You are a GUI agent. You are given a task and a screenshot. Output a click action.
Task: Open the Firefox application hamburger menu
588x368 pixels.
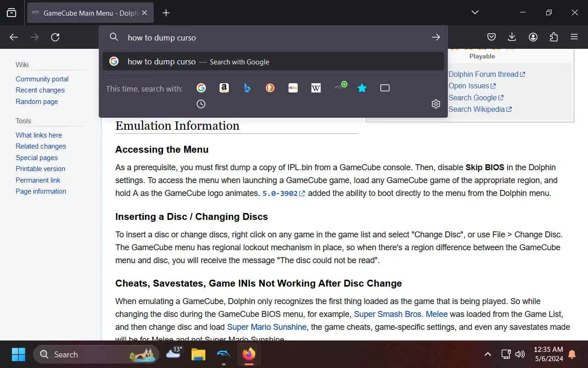pos(574,37)
